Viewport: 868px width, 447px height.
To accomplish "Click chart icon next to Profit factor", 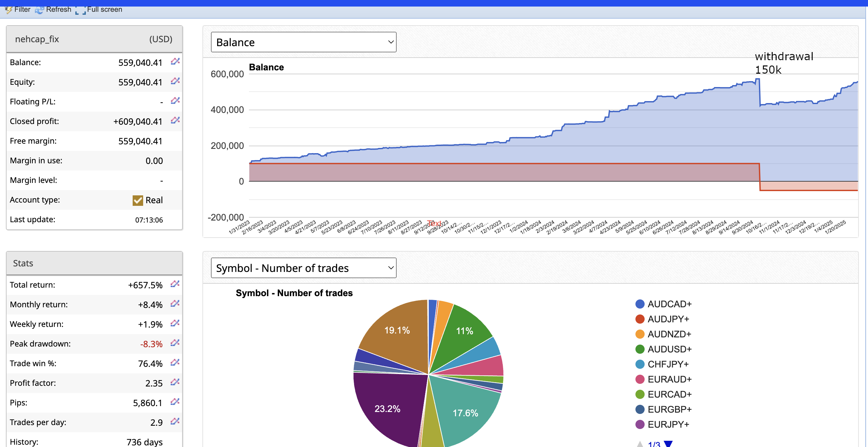I will pyautogui.click(x=175, y=382).
